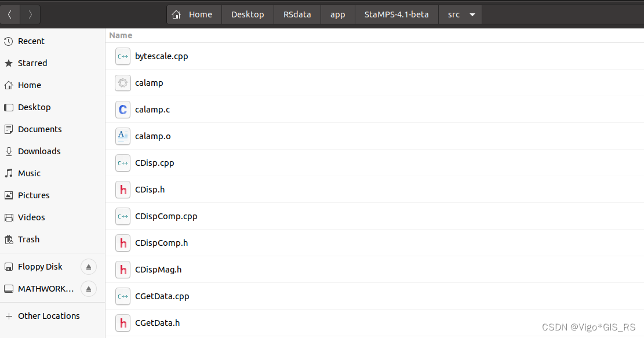Screen dimensions: 644x338
Task: Click the Desktop icon in the sidebar
Action: [x=8, y=108]
